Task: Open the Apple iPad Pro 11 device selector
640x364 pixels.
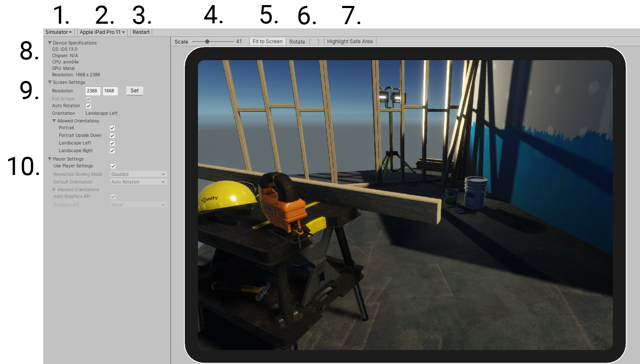Action: (x=102, y=32)
